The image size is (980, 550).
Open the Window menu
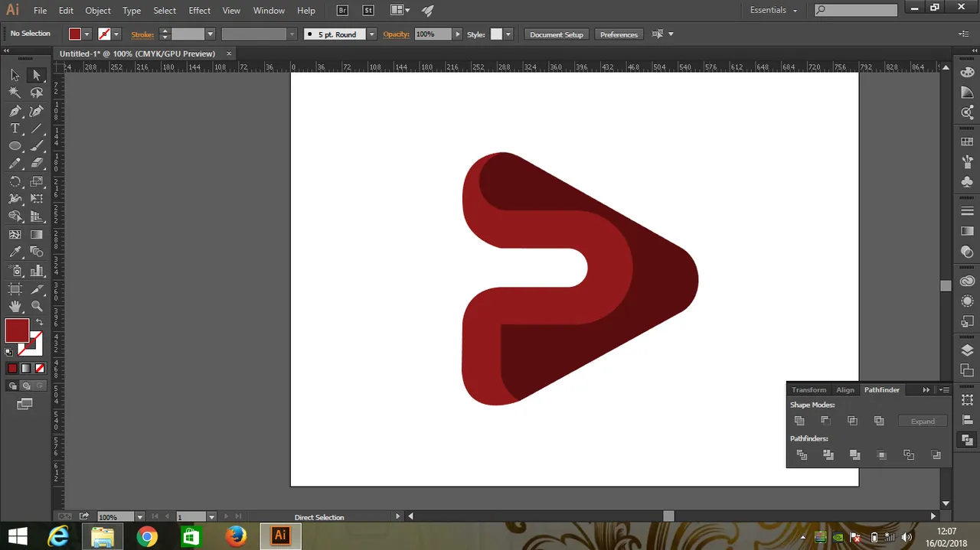[269, 11]
